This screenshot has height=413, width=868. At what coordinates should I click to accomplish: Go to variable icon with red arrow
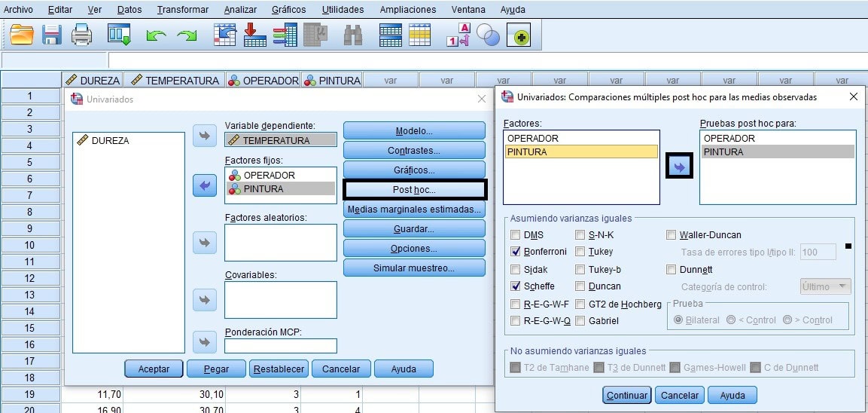[x=255, y=35]
